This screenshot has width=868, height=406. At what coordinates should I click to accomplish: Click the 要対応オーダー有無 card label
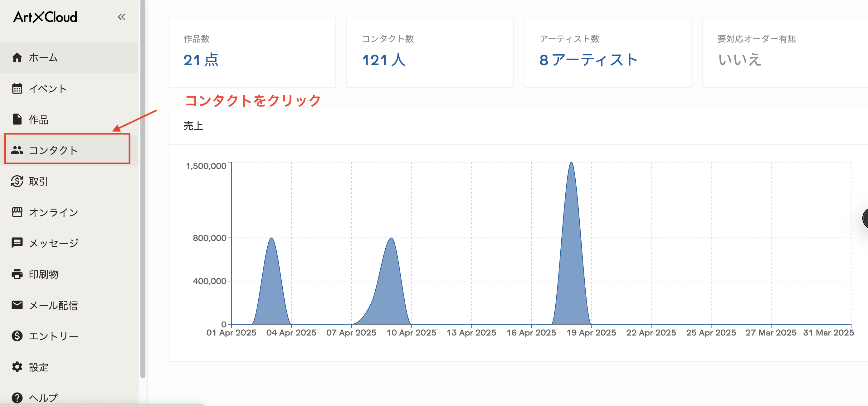pyautogui.click(x=757, y=39)
